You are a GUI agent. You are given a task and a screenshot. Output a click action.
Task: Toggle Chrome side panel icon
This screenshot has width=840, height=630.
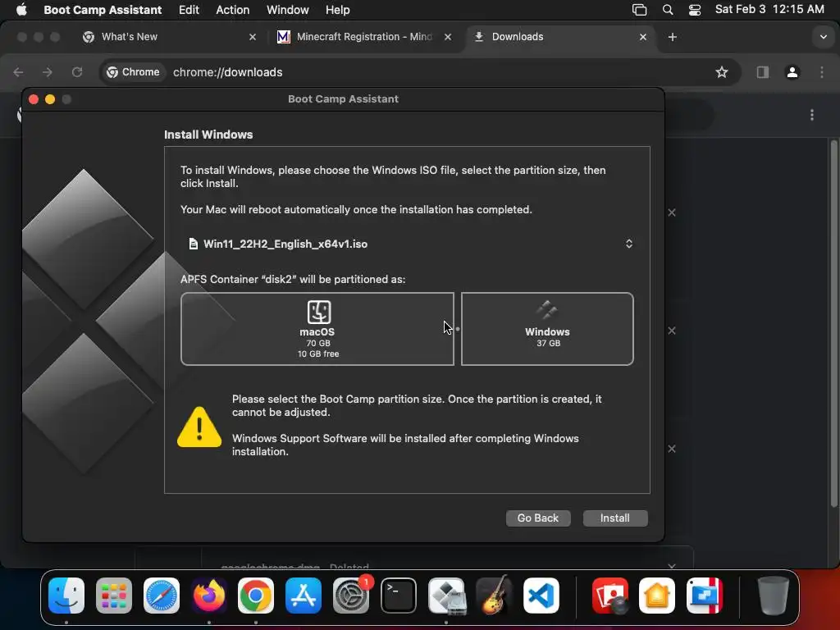point(763,72)
